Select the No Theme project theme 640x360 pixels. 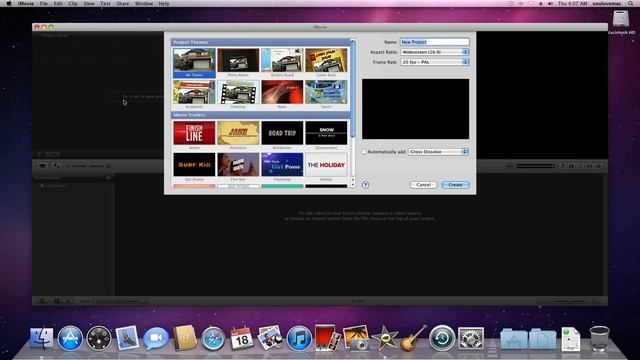[x=194, y=62]
